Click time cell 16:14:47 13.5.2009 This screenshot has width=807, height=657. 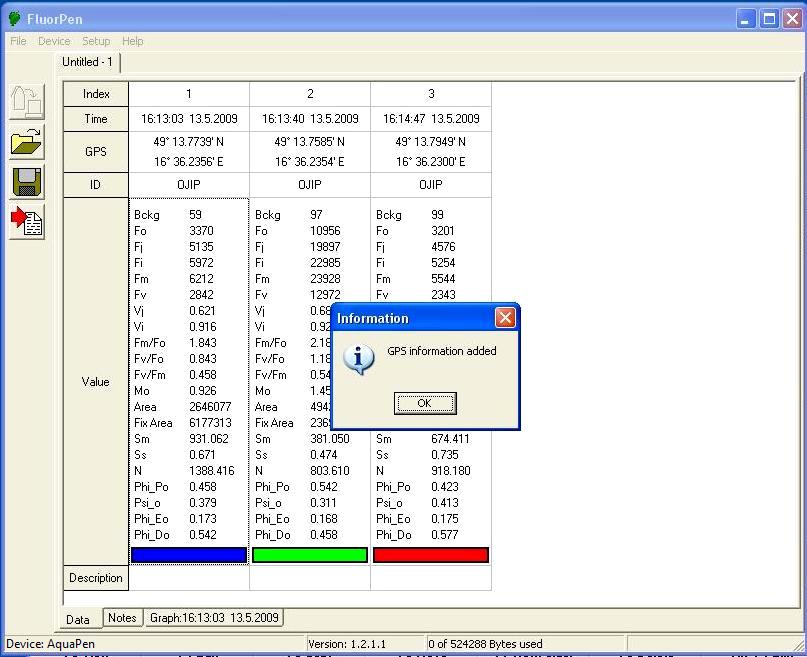click(431, 119)
